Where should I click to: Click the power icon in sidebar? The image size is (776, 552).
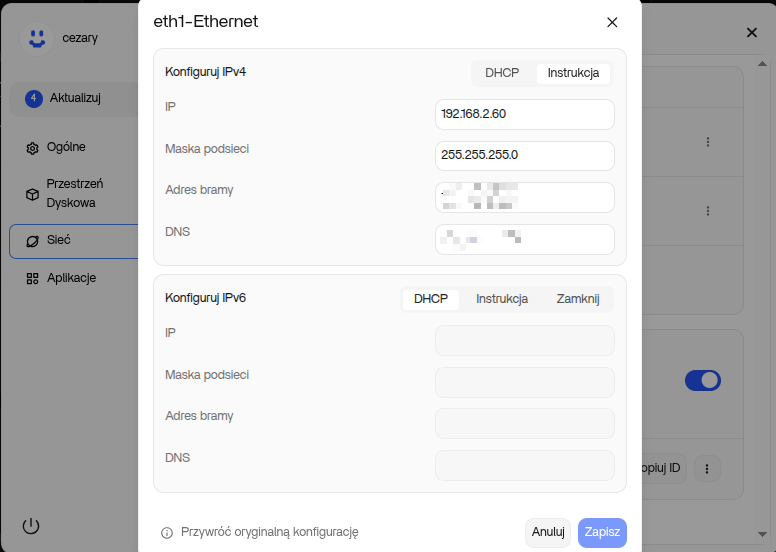click(x=31, y=526)
